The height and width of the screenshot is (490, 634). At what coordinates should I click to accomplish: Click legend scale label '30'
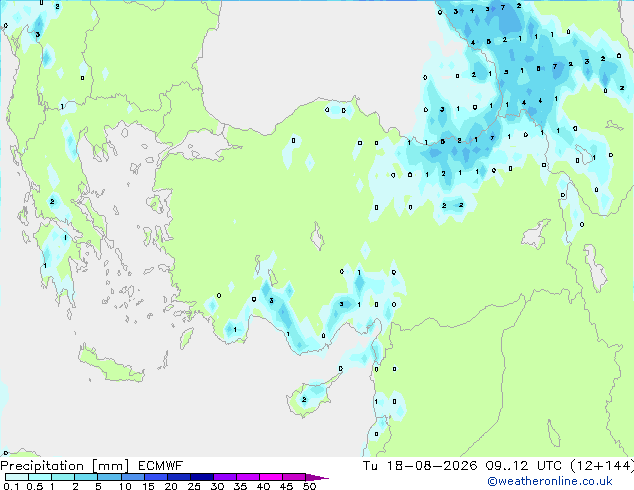click(217, 486)
